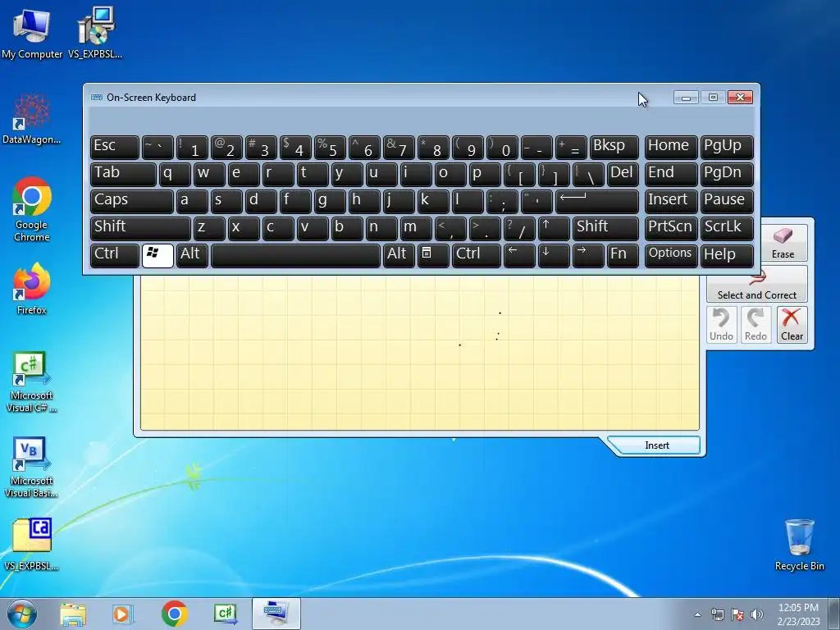840x630 pixels.
Task: Click the PgDn key
Action: 727,175
